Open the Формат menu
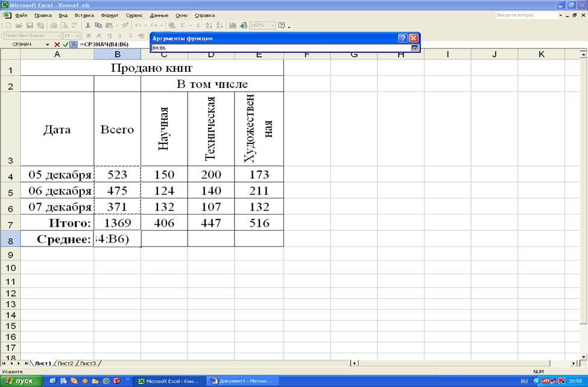The image size is (588, 387). (110, 14)
